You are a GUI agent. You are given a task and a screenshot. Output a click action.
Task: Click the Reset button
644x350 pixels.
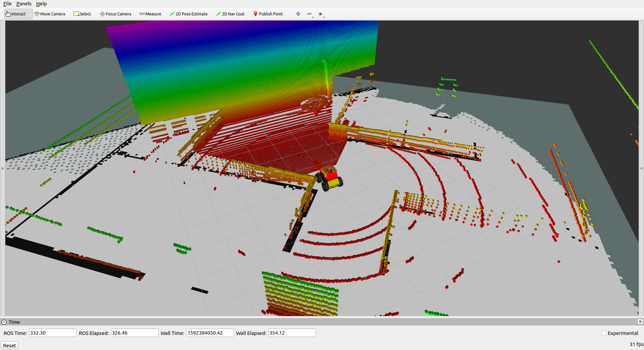click(9, 345)
